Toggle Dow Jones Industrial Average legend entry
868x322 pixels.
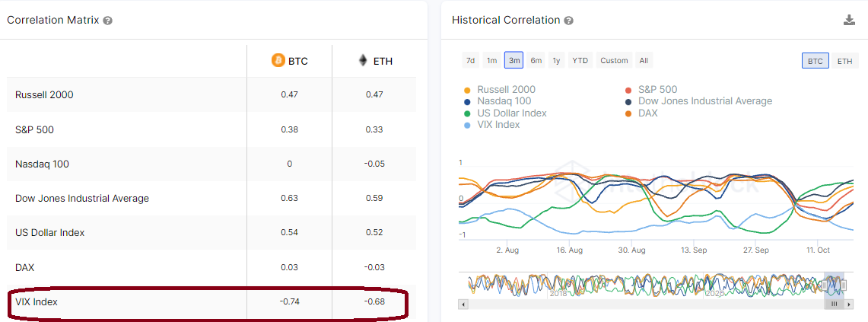click(x=698, y=101)
